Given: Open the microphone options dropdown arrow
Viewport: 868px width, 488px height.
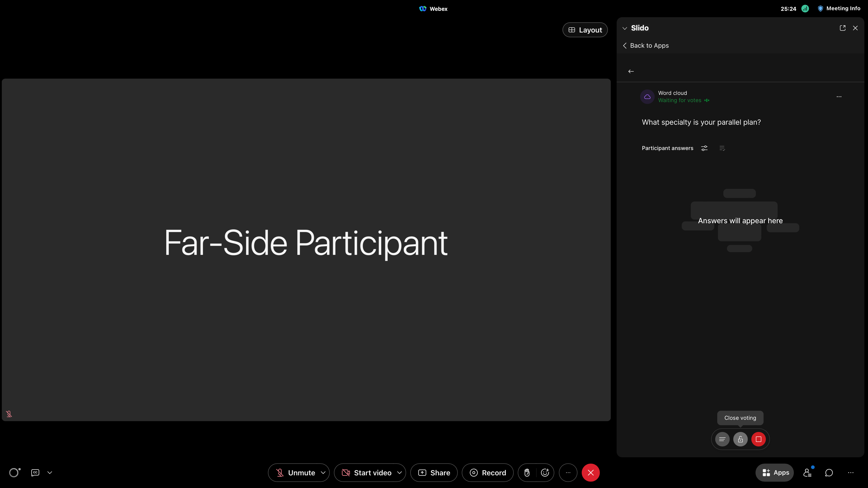Looking at the screenshot, I should pos(323,472).
